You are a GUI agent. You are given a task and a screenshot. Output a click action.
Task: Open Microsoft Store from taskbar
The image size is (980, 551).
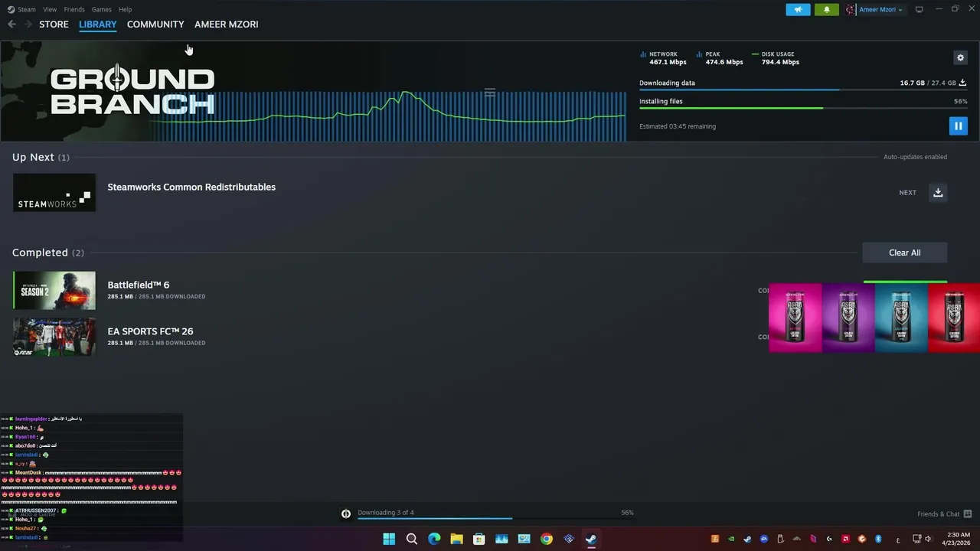(479, 539)
